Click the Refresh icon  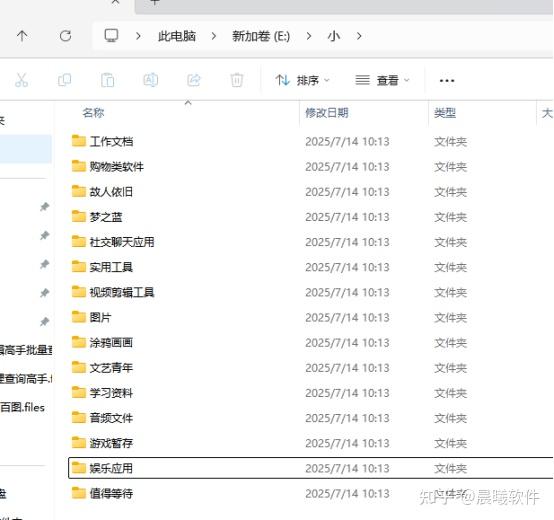pos(65,36)
